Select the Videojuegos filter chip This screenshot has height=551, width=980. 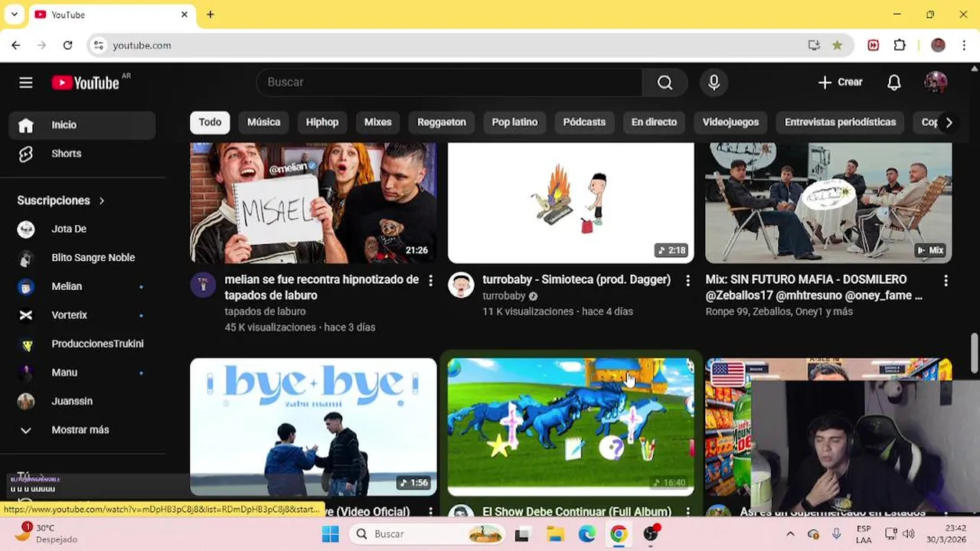(x=730, y=122)
